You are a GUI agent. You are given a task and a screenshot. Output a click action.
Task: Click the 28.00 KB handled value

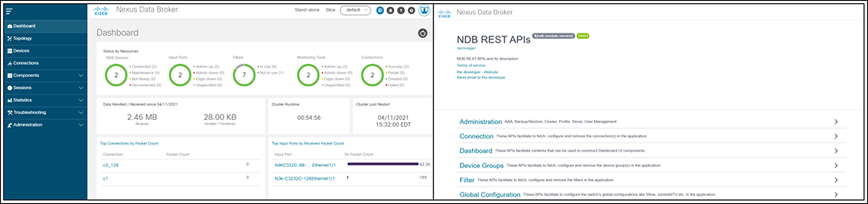(220, 117)
